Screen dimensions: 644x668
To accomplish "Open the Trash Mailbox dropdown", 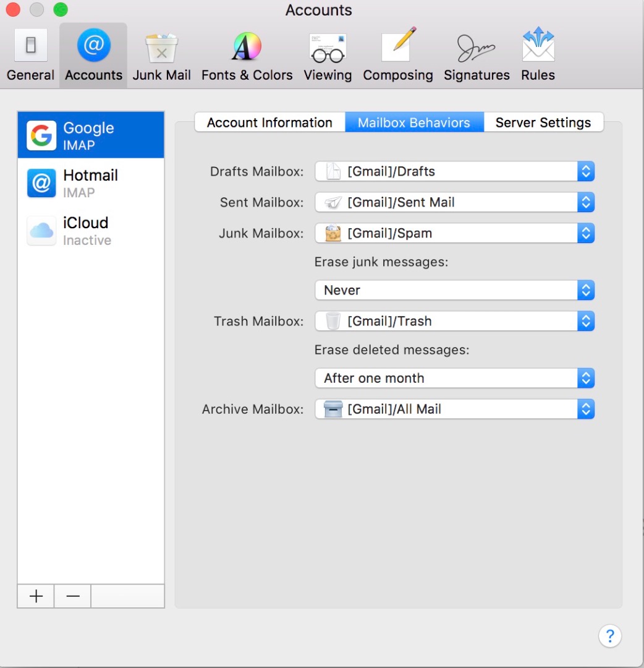I will [455, 321].
